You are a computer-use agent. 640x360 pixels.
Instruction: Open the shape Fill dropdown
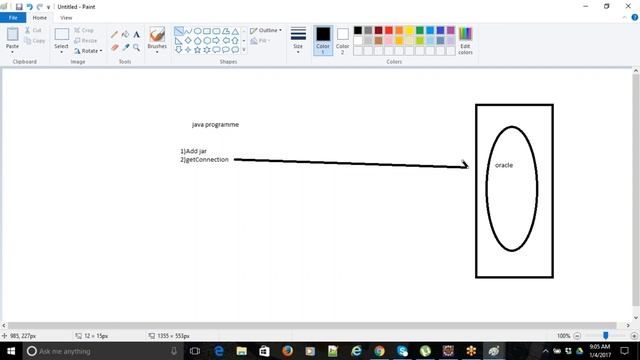[x=260, y=40]
